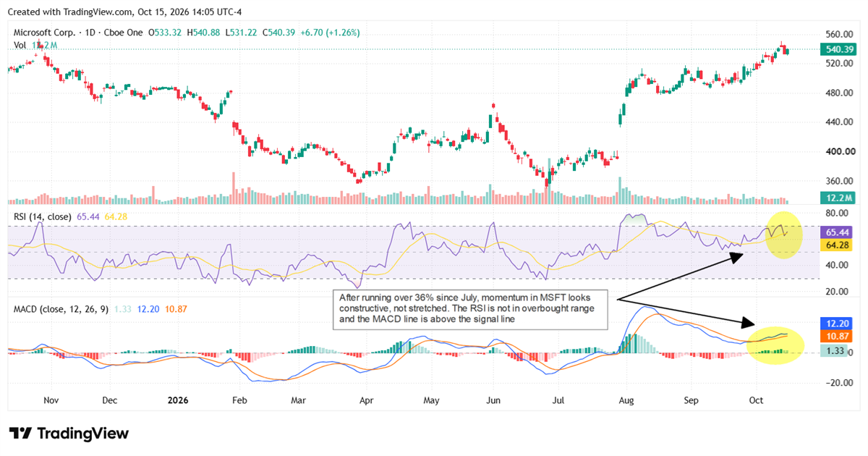The image size is (868, 456).
Task: Click the Dec label on time axis
Action: tap(109, 400)
